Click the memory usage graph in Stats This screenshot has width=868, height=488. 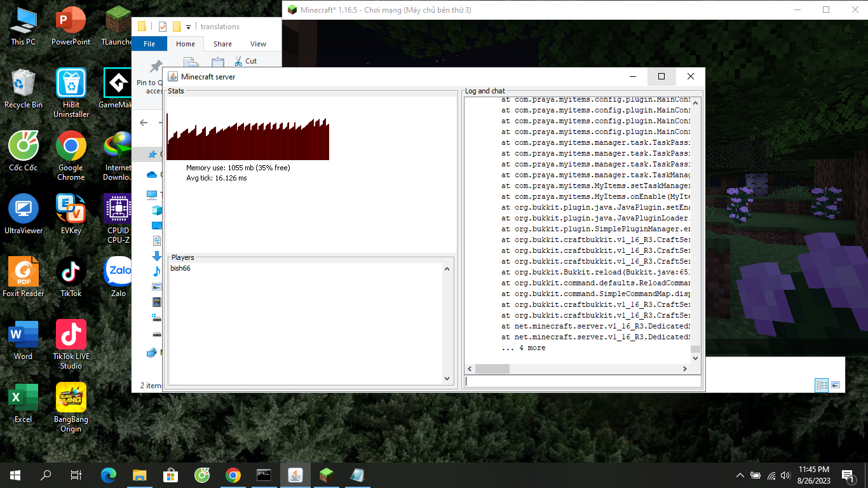coord(248,137)
